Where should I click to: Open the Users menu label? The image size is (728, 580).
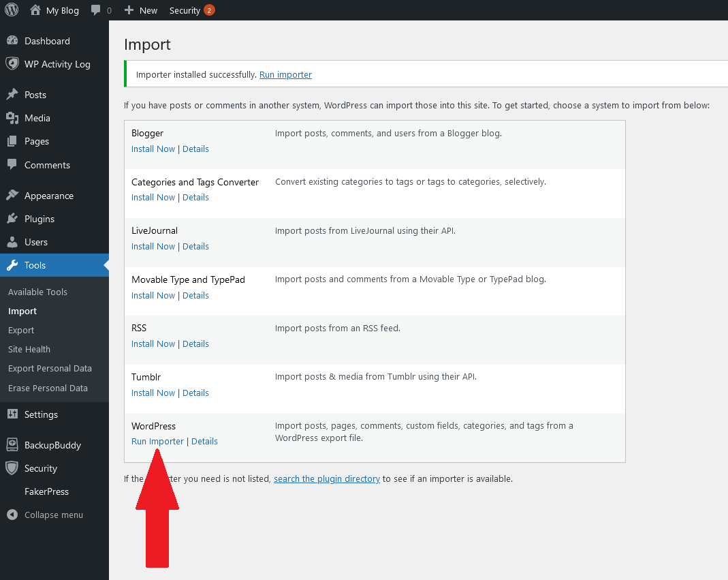[35, 242]
